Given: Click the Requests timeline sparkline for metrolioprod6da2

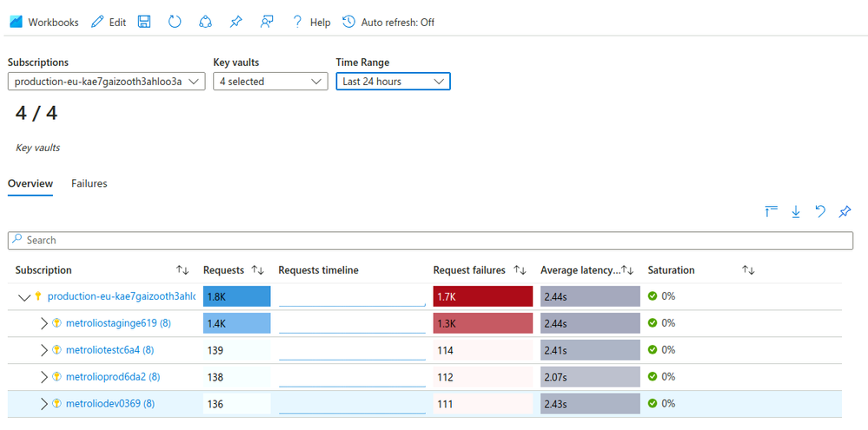Looking at the screenshot, I should point(352,377).
